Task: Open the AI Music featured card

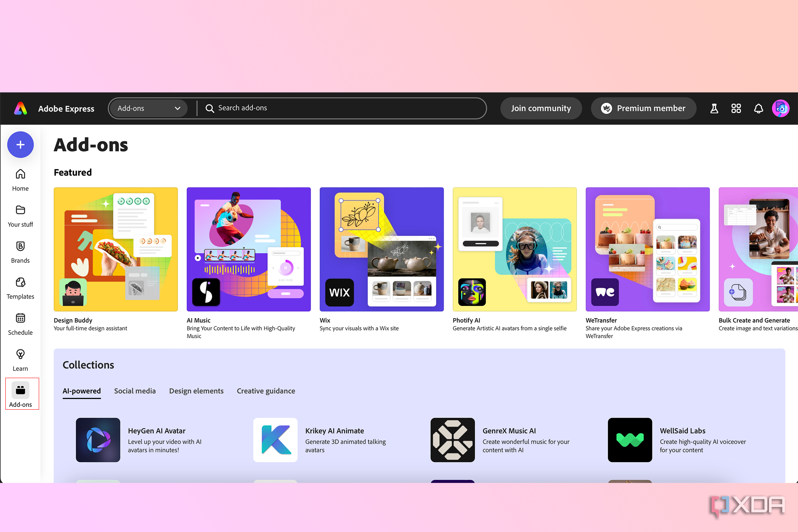Action: tap(249, 249)
